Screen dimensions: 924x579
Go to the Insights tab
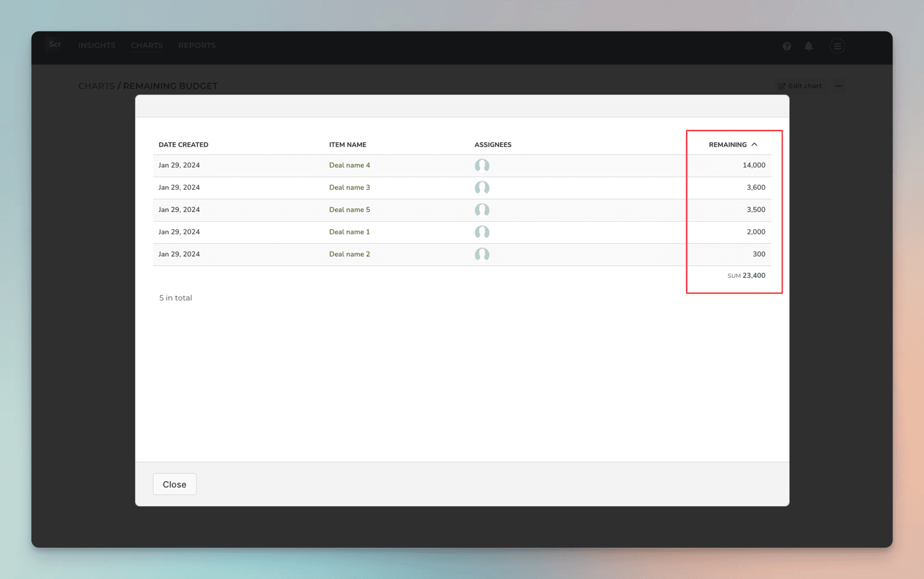[x=97, y=46]
